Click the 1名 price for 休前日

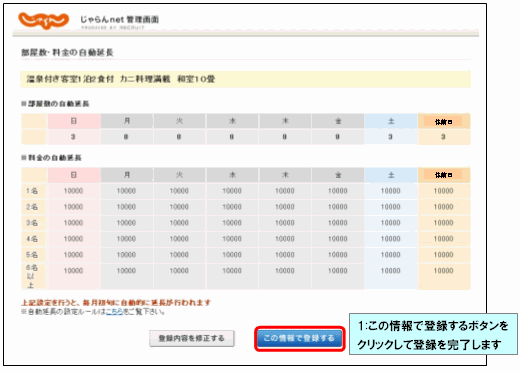click(x=443, y=191)
